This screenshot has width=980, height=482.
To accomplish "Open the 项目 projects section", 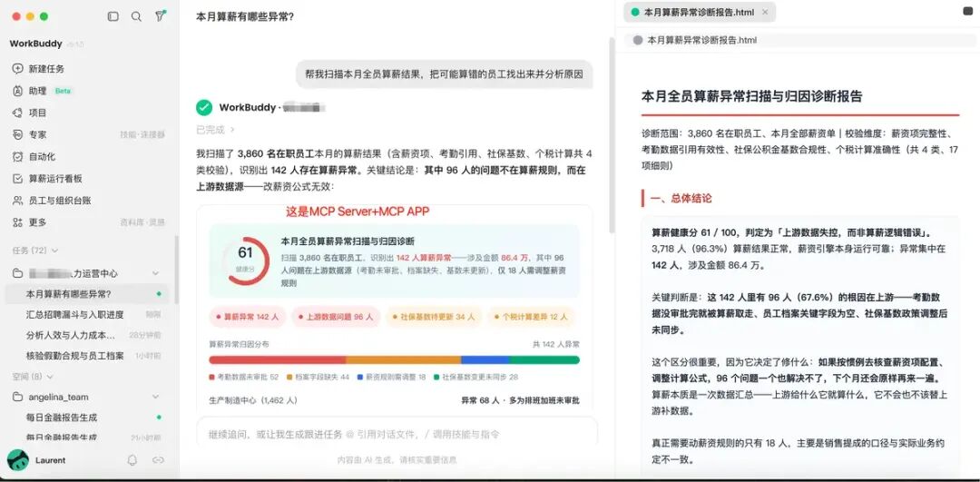I will coord(29,113).
